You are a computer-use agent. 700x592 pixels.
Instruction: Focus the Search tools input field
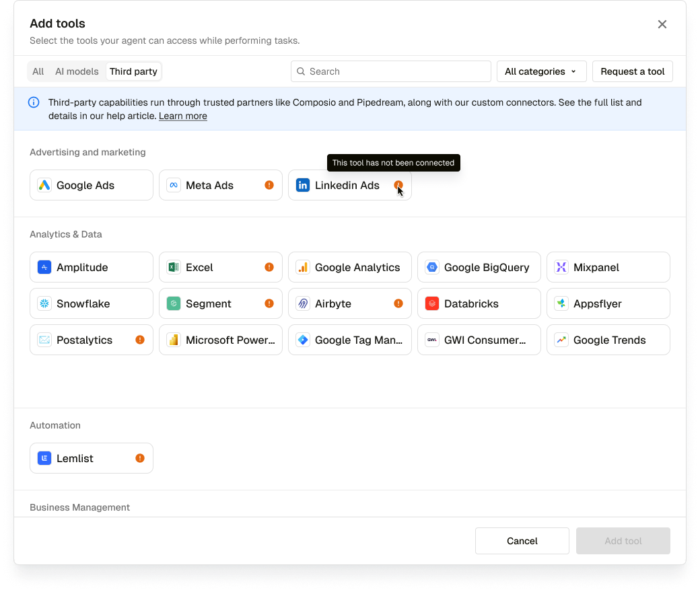397,71
